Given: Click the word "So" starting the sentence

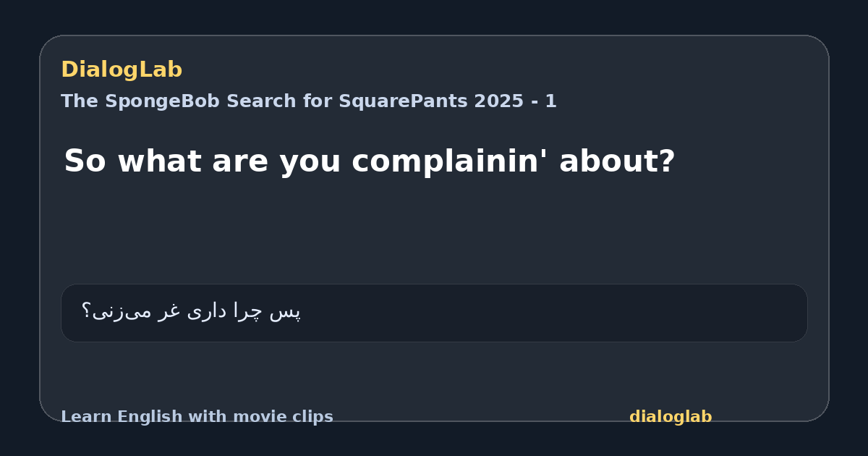Looking at the screenshot, I should pyautogui.click(x=82, y=161).
